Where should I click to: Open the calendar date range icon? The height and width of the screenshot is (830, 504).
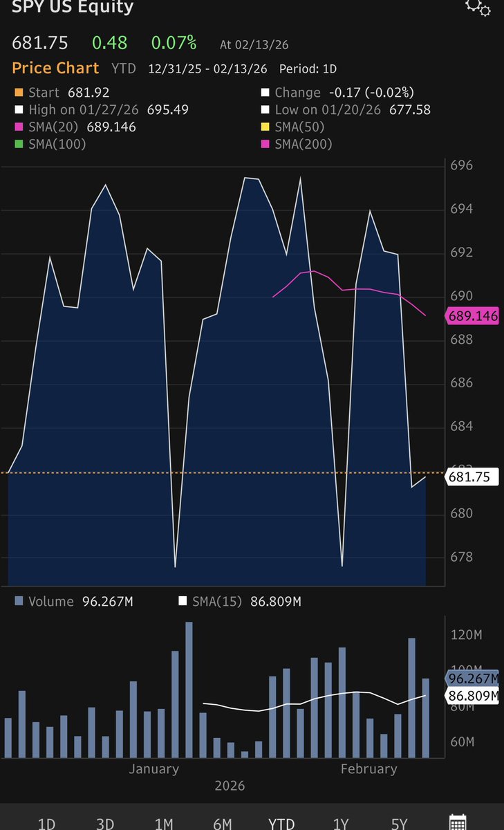pos(458,822)
